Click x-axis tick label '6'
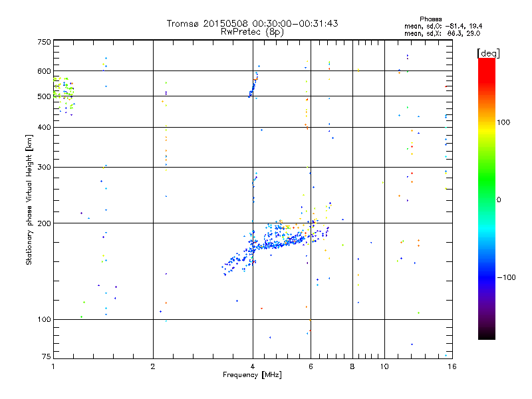 pyautogui.click(x=311, y=366)
